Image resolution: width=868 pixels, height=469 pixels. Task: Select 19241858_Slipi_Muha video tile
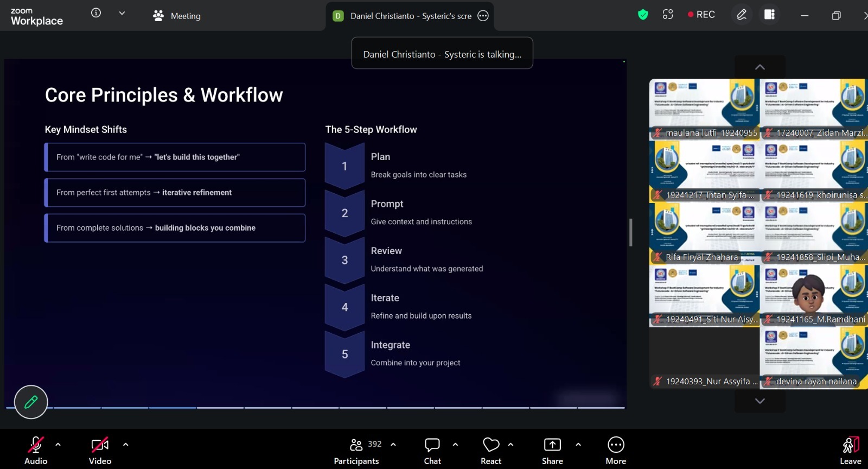click(814, 233)
